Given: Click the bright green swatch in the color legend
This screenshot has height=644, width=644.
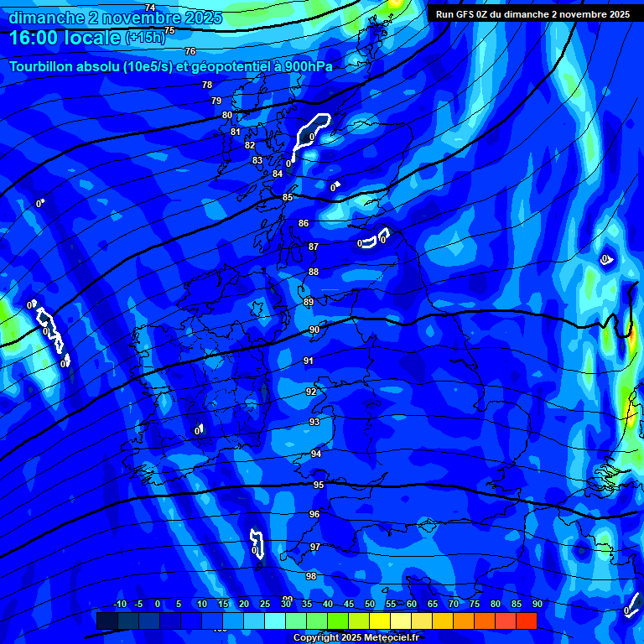Looking at the screenshot, I should pyautogui.click(x=337, y=621).
